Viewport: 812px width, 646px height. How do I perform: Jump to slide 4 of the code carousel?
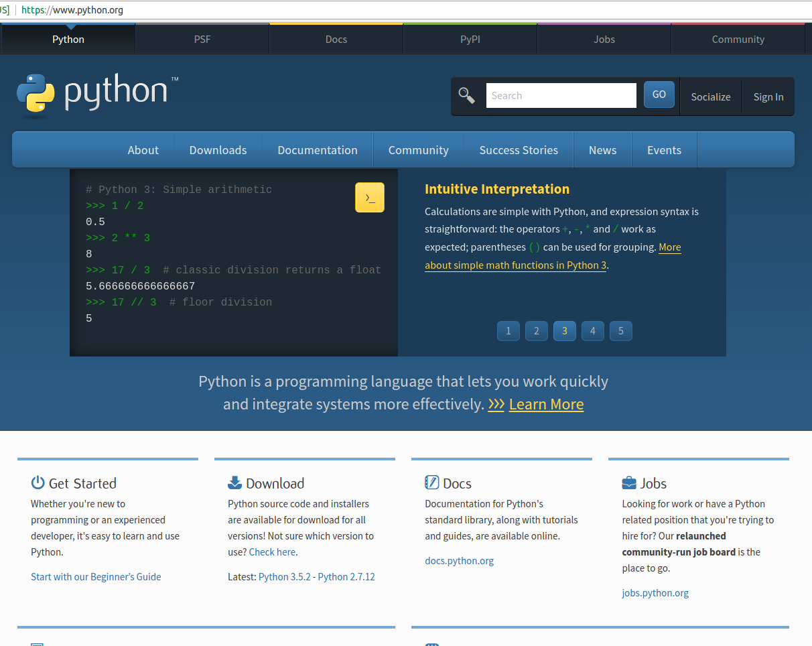[x=593, y=330]
